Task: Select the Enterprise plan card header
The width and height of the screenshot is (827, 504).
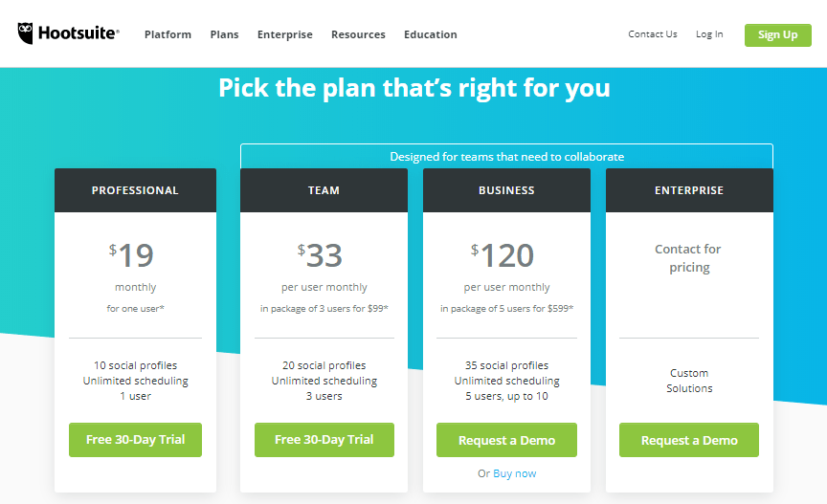Action: (x=689, y=190)
